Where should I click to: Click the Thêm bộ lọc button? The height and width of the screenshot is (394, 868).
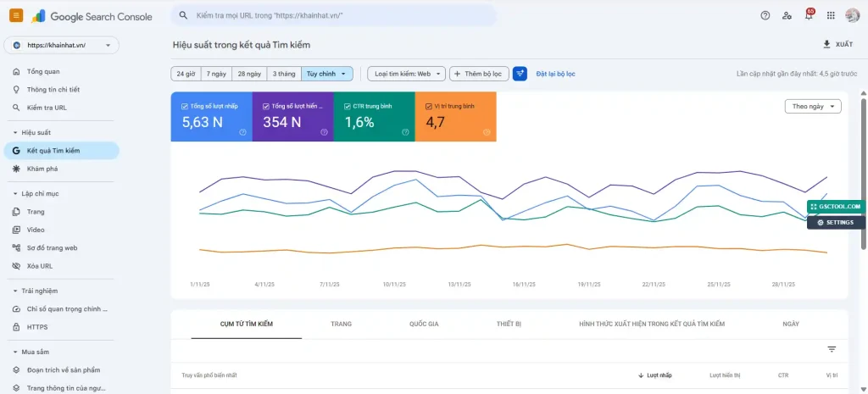pyautogui.click(x=479, y=74)
